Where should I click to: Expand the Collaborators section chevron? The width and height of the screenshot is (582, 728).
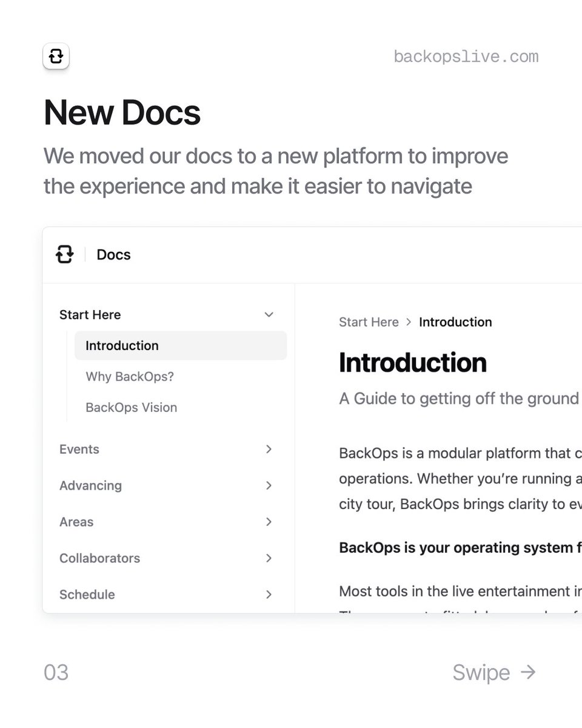pyautogui.click(x=269, y=558)
